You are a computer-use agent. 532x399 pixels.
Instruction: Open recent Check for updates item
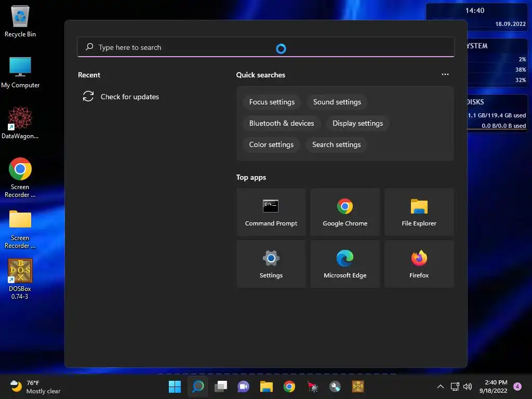point(121,97)
